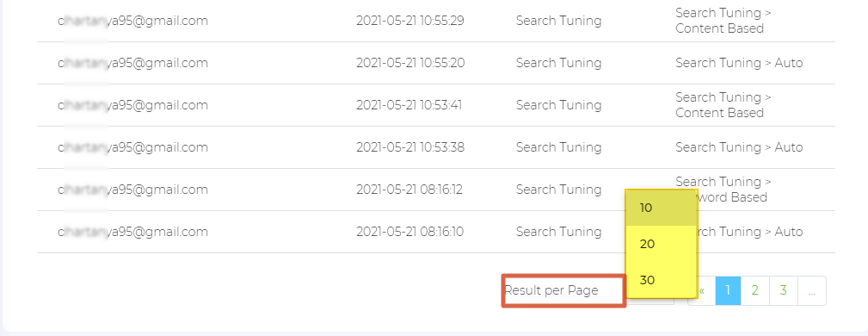868x336 pixels.
Task: Select the 2021-05-21 10:55:20 timestamp cell
Action: (x=410, y=63)
